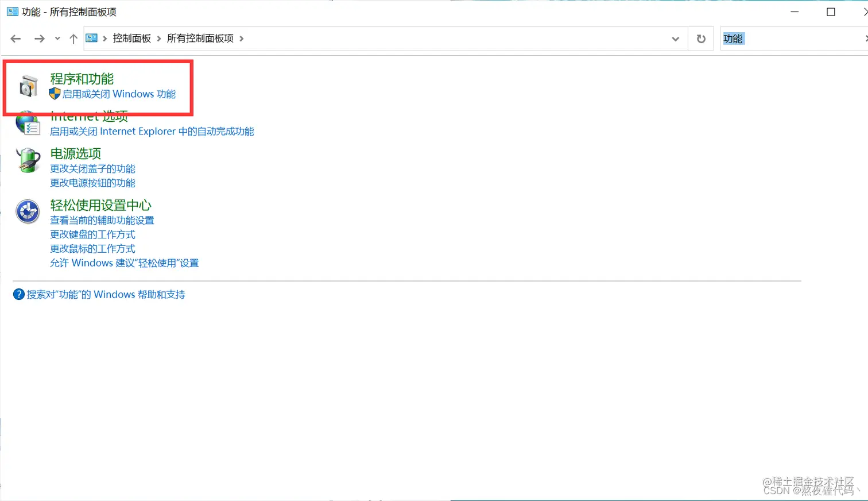Open 启用或关闭 Windows 功能

coord(119,94)
